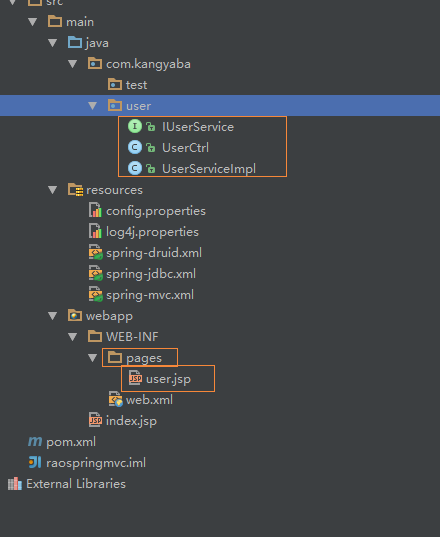Click the java source root folder icon

click(x=75, y=42)
